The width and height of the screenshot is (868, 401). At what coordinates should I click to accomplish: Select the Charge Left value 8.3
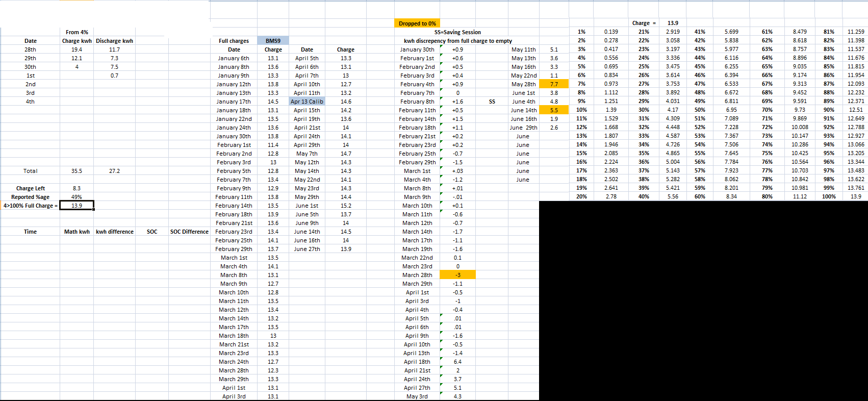77,188
